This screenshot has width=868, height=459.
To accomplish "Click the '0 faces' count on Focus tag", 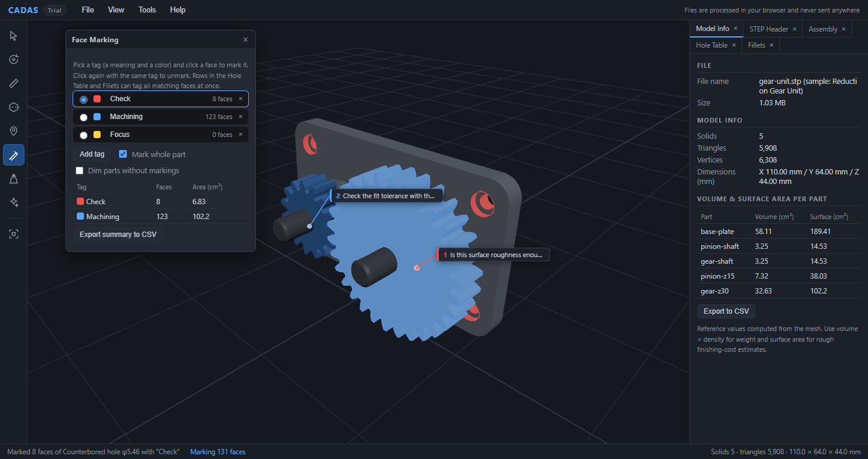I will click(x=223, y=135).
